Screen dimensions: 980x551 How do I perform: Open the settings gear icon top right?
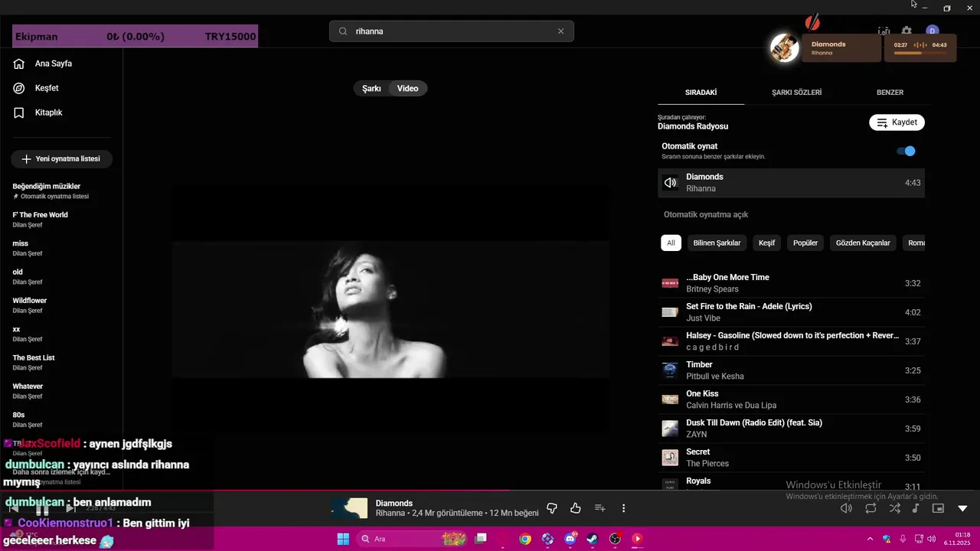point(906,31)
